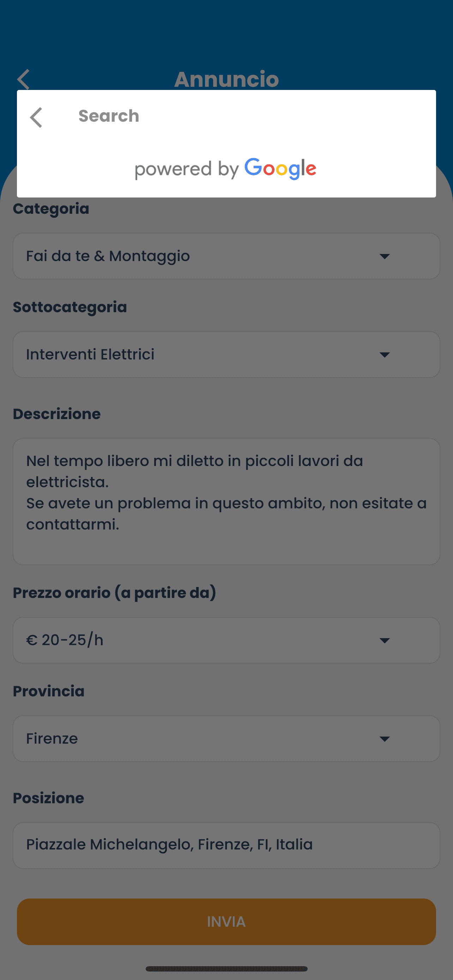Open the '€ 20-25/h' price selector
Image resolution: width=453 pixels, height=980 pixels.
(x=190, y=640)
